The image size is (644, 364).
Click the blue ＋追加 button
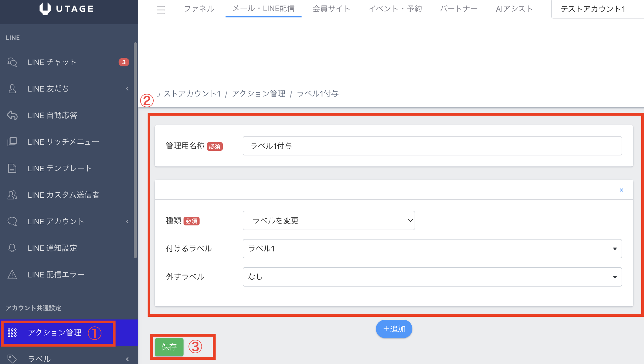click(394, 329)
